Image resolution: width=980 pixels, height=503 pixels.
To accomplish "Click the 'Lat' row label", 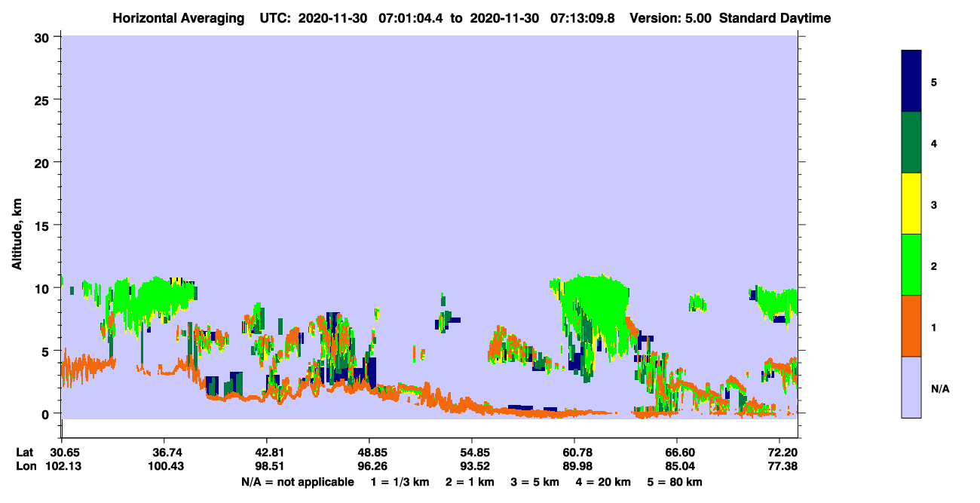I will [x=24, y=452].
